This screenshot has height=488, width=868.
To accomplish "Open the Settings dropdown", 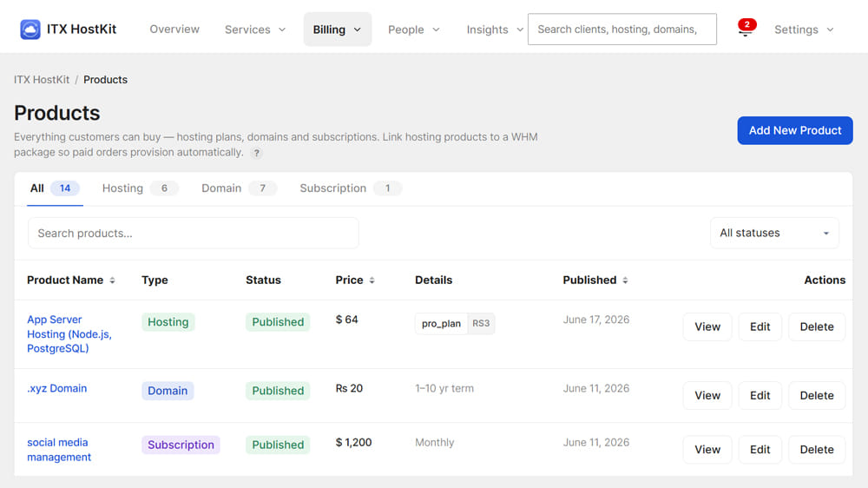I will [804, 30].
